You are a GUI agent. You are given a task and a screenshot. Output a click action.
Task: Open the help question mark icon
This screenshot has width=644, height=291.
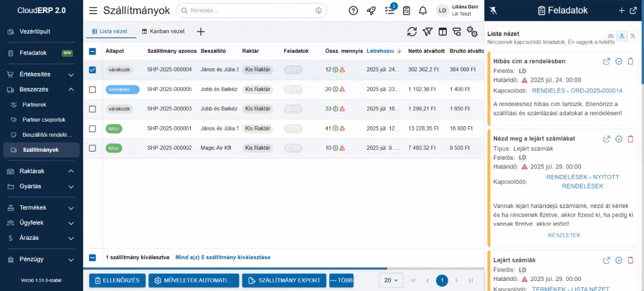point(353,10)
